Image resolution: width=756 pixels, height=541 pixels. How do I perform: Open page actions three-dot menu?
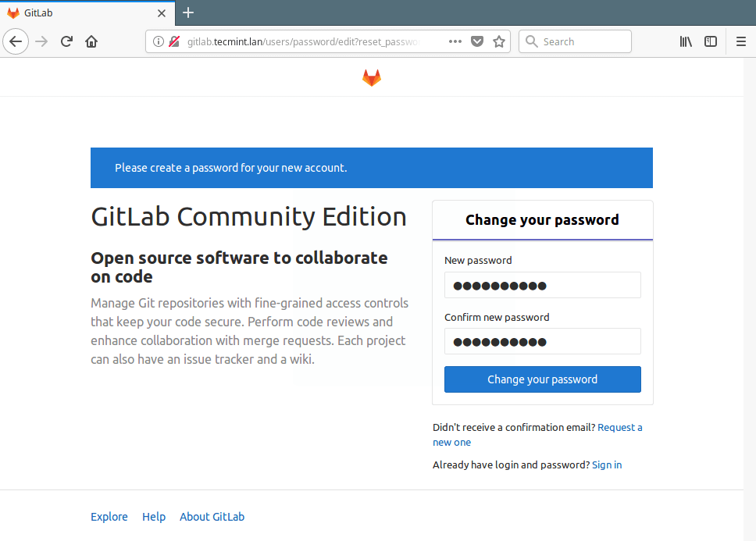tap(455, 41)
